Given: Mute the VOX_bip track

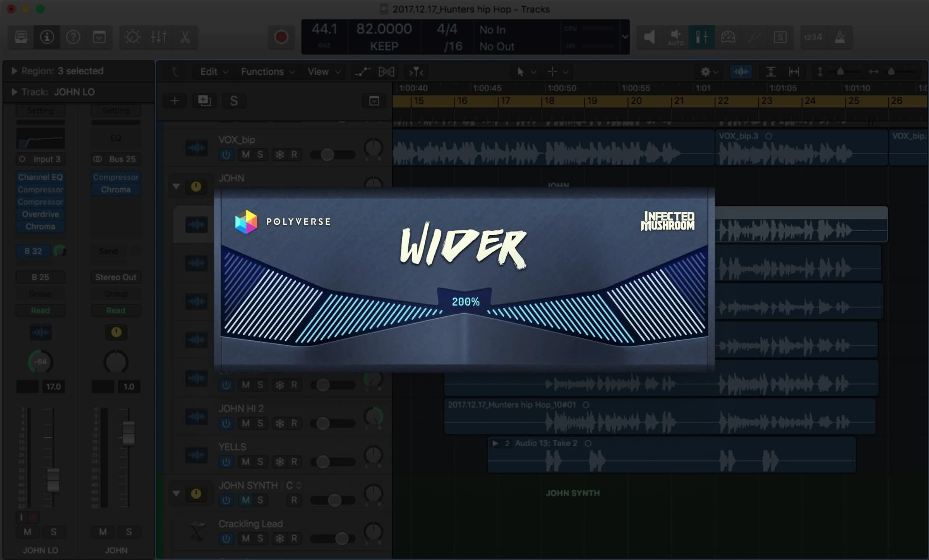Looking at the screenshot, I should click(x=245, y=155).
